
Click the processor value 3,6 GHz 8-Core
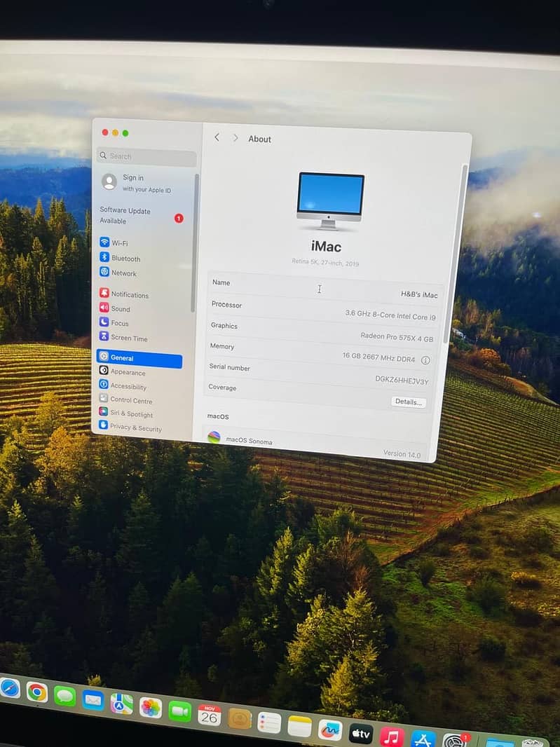(x=390, y=315)
